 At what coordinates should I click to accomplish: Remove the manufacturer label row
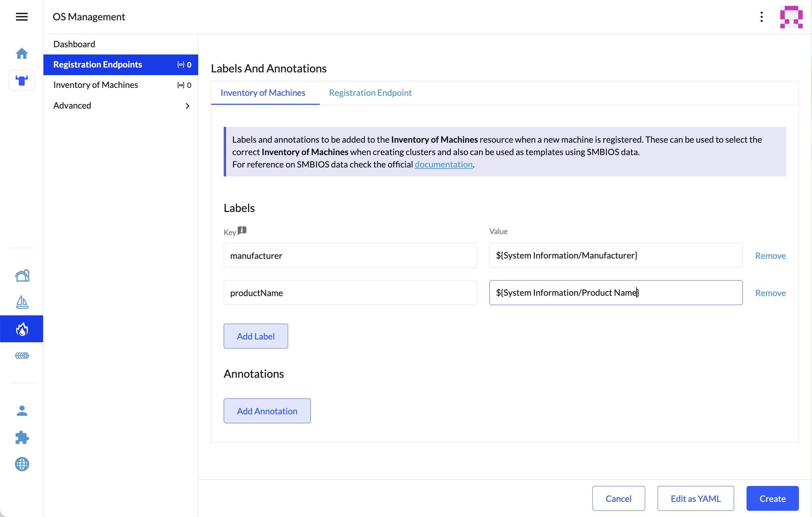tap(770, 256)
